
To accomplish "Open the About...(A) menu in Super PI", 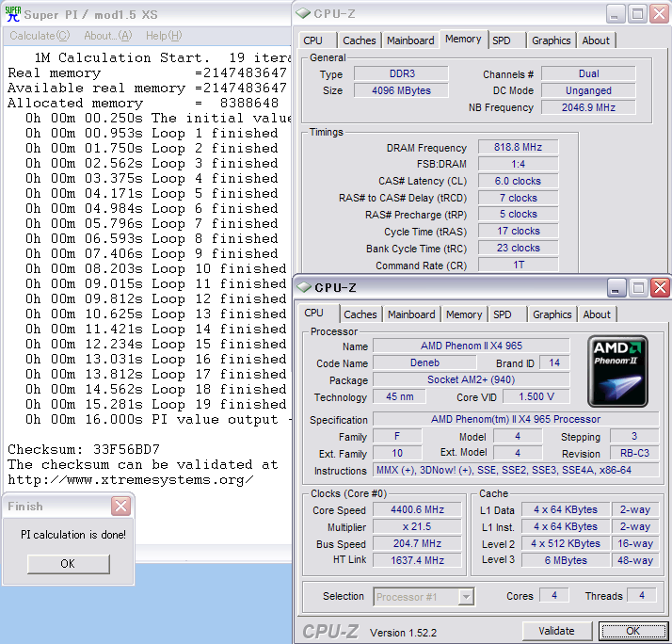I will click(108, 36).
